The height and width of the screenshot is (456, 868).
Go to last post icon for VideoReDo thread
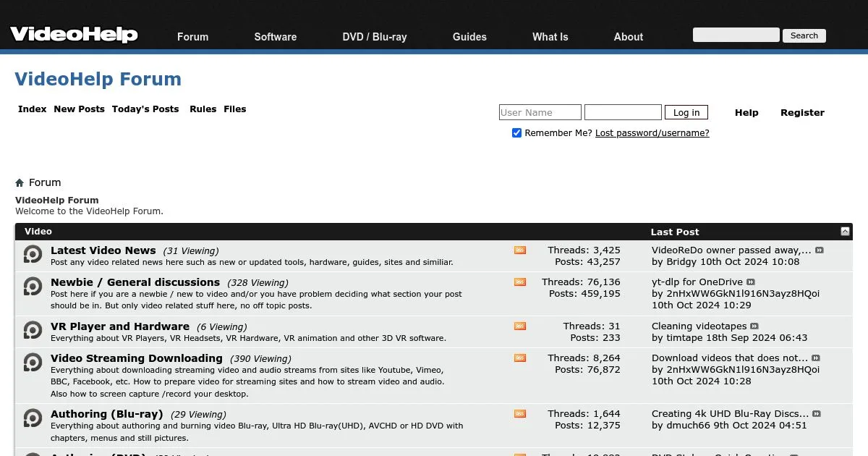tap(820, 250)
